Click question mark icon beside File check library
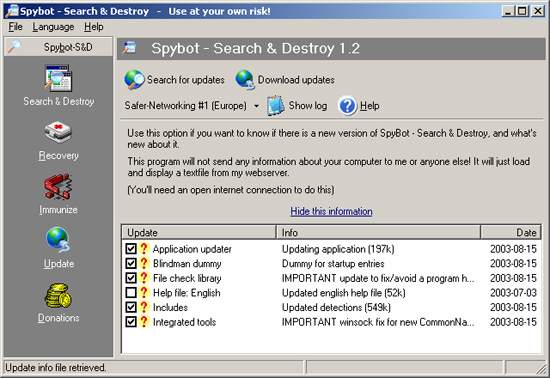The width and height of the screenshot is (550, 378). click(x=143, y=278)
